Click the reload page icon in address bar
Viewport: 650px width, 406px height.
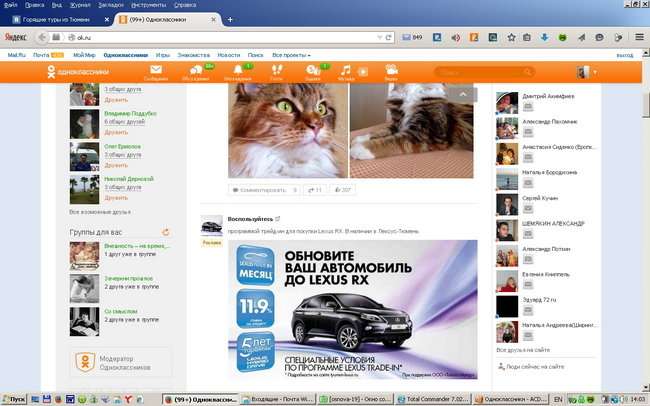388,37
